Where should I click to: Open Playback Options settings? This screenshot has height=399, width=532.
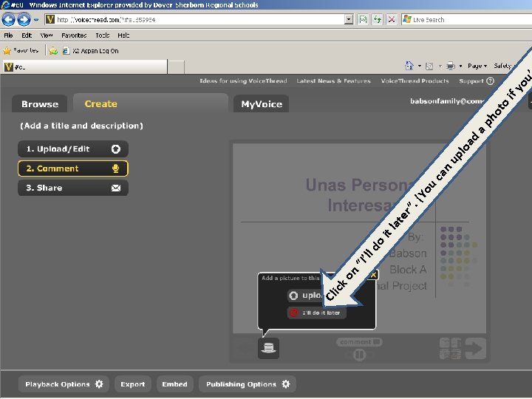(x=64, y=384)
